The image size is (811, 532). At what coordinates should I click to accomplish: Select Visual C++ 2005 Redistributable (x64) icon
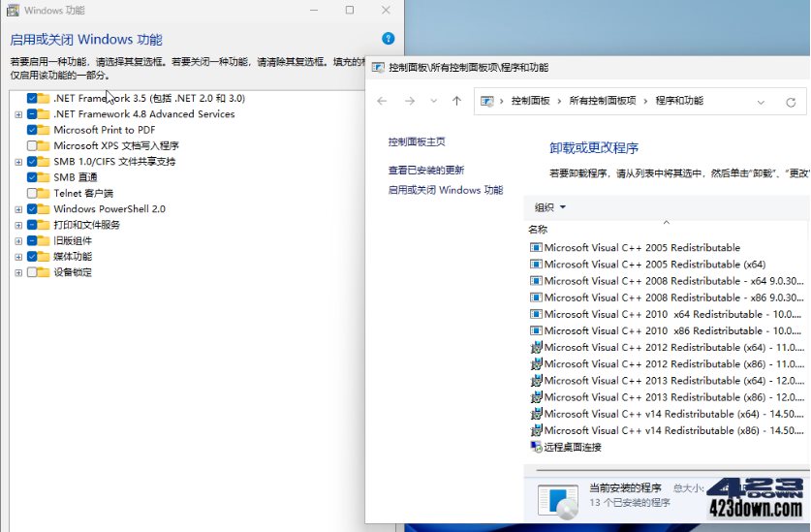[536, 264]
